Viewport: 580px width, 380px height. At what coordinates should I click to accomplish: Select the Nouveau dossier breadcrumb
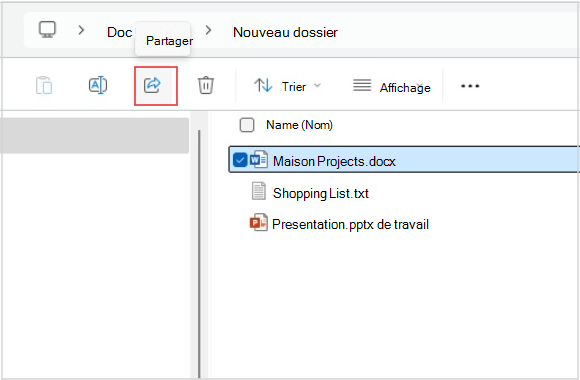(285, 32)
